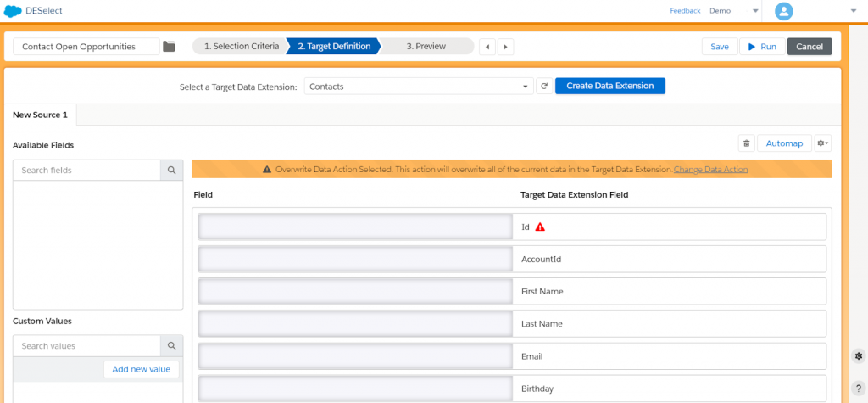Expand the user menu arrow at top right
The image size is (868, 403).
(853, 11)
